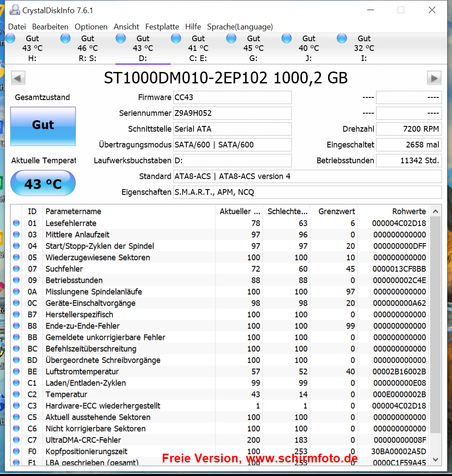
Task: Open the Optionen menu
Action: (91, 27)
